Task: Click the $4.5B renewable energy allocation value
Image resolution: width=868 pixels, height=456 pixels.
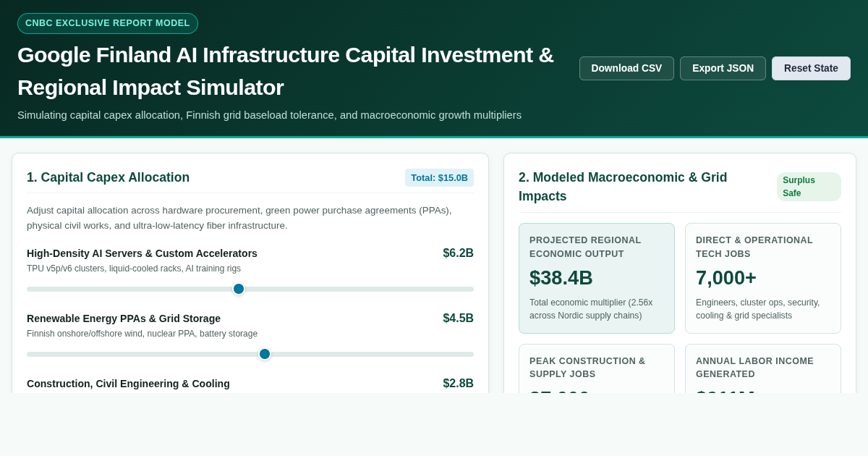Action: [x=458, y=318]
